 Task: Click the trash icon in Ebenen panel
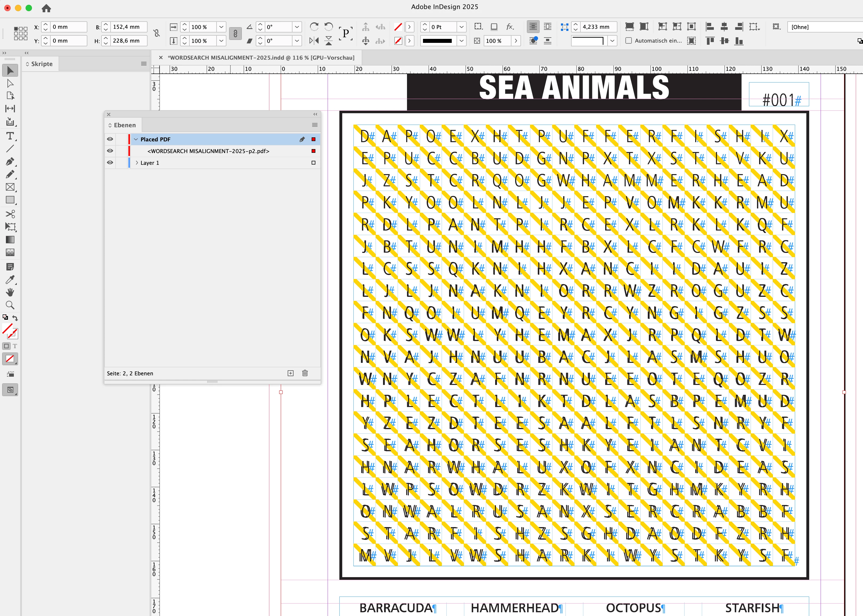point(305,373)
